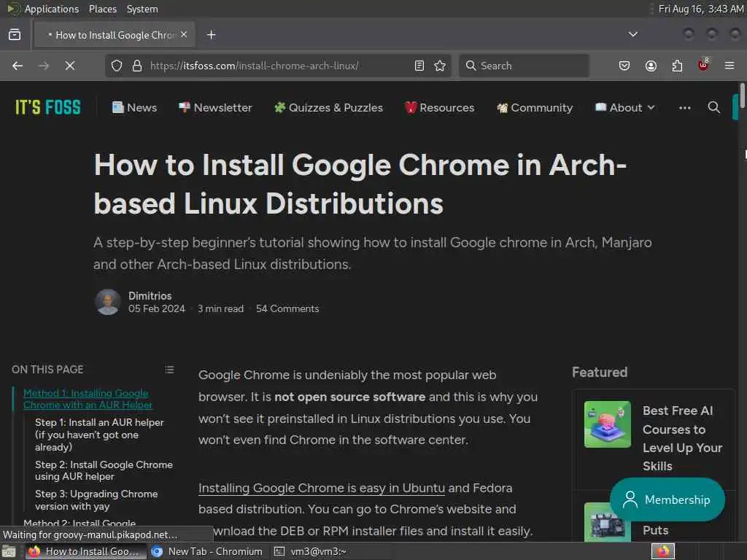Open the uBlock Origin extension icon

pyautogui.click(x=703, y=65)
